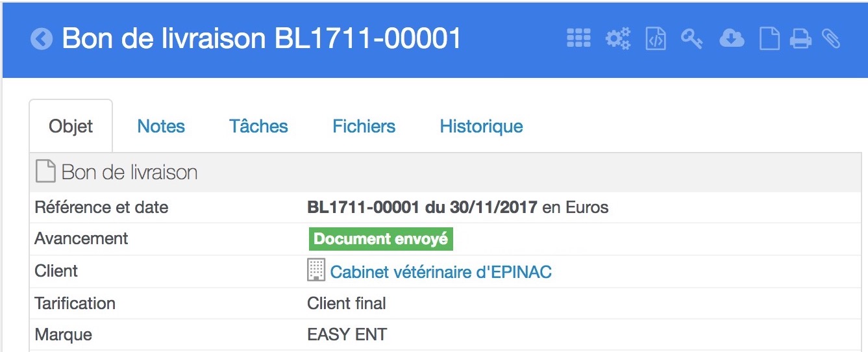Click the cloud download icon
This screenshot has height=352, width=868.
[732, 39]
